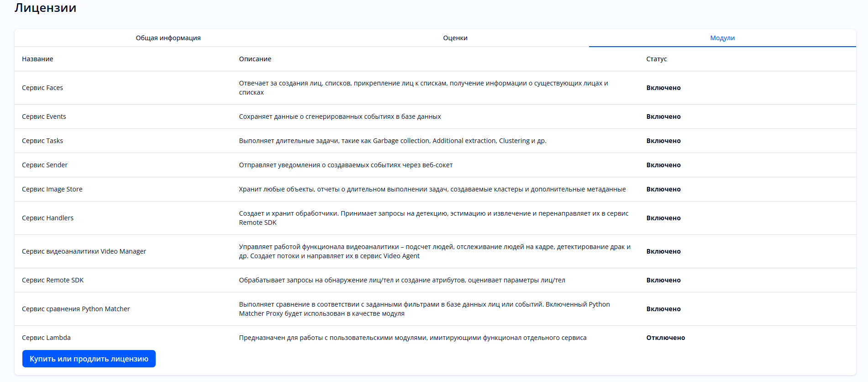The width and height of the screenshot is (868, 382).
Task: Select Сервис сравнения Python Matcher row
Action: click(76, 309)
